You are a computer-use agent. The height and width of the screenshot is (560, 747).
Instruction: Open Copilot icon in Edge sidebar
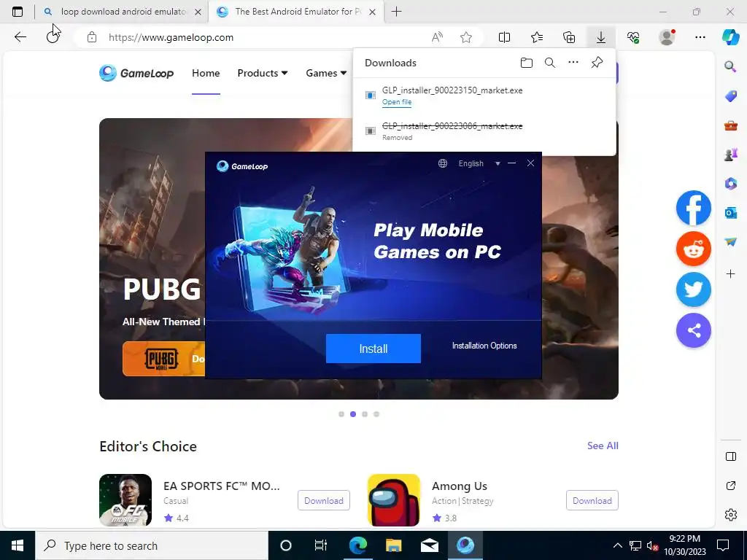coord(731,37)
